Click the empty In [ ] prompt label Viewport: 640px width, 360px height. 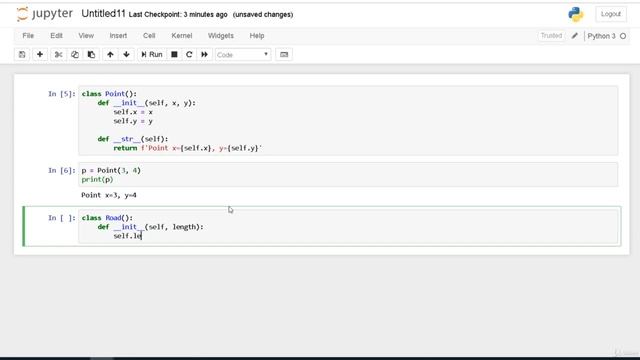62,218
